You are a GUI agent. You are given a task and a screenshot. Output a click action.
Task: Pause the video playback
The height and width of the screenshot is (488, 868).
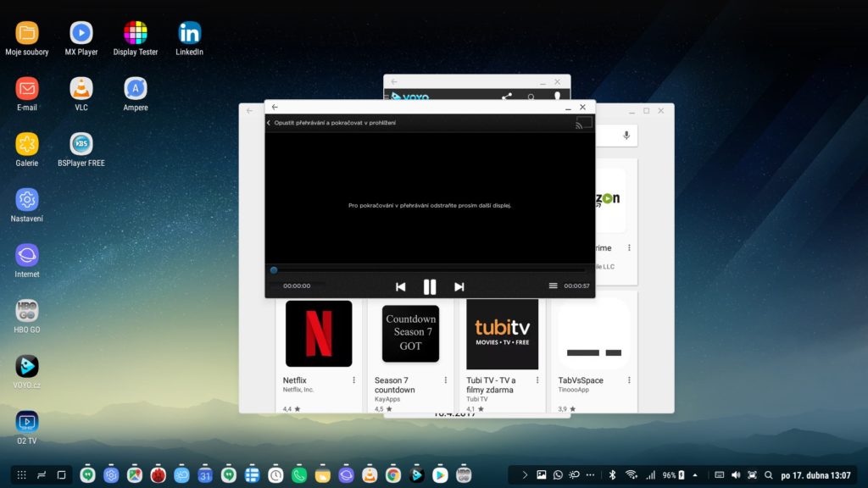coord(430,286)
